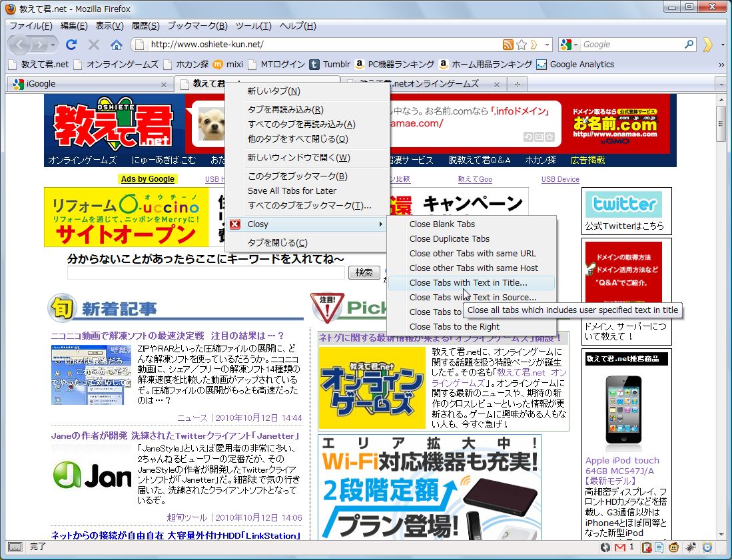Choose 他のタブをすべて閉じる
The height and width of the screenshot is (560, 732).
(x=307, y=139)
